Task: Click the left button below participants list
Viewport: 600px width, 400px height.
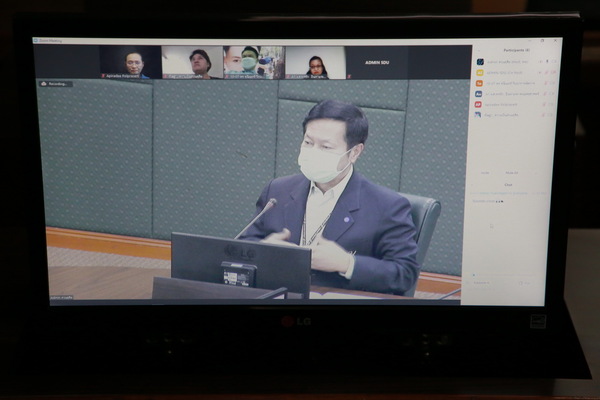Action: (484, 172)
